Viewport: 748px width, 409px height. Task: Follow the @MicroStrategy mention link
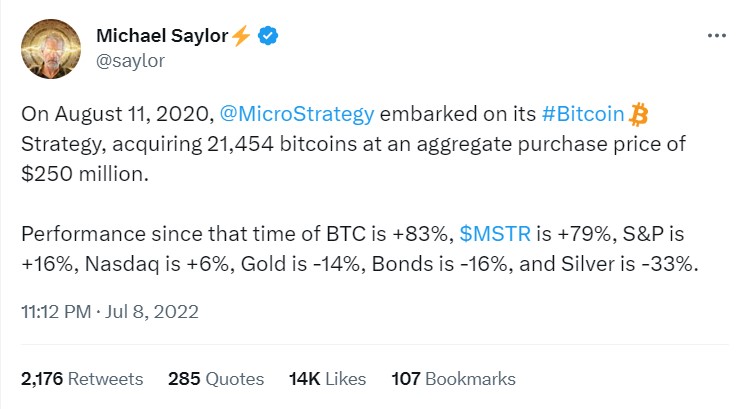[297, 115]
